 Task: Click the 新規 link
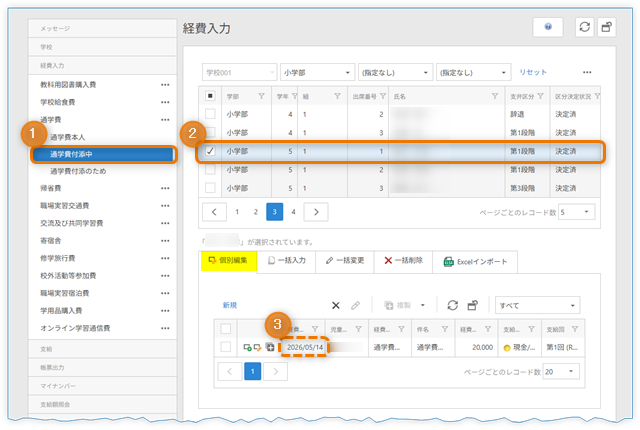coord(230,305)
